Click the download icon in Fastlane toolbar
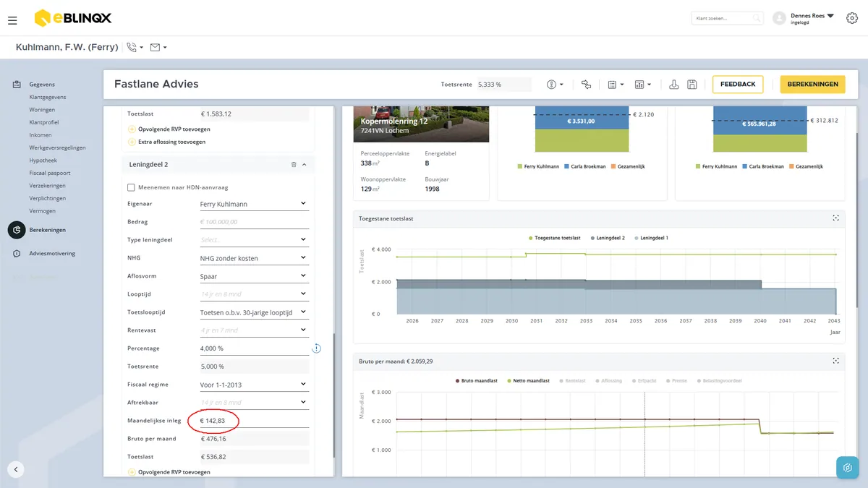Screen dimensions: 868x488 point(673,85)
